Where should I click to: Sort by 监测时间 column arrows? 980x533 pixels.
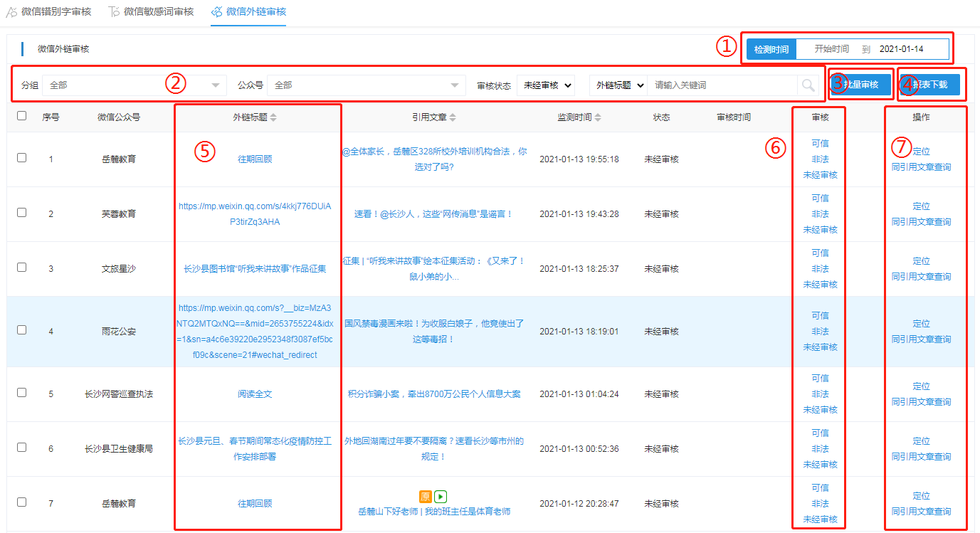598,117
